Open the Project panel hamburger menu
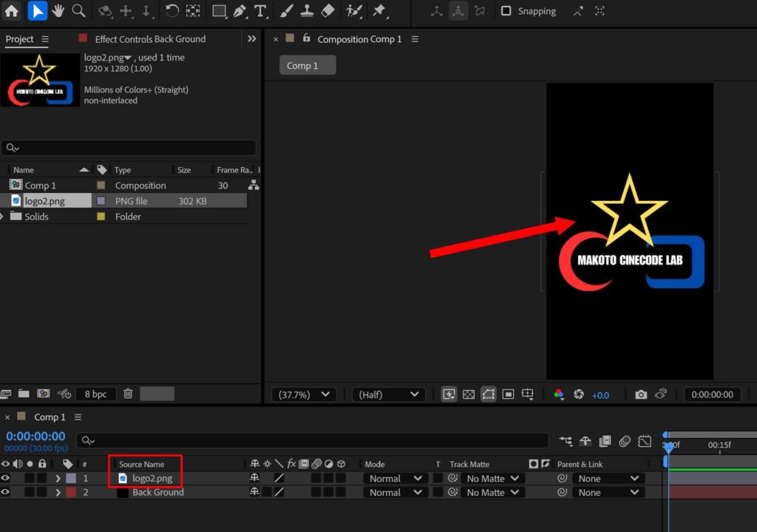The height and width of the screenshot is (532, 757). pos(45,39)
